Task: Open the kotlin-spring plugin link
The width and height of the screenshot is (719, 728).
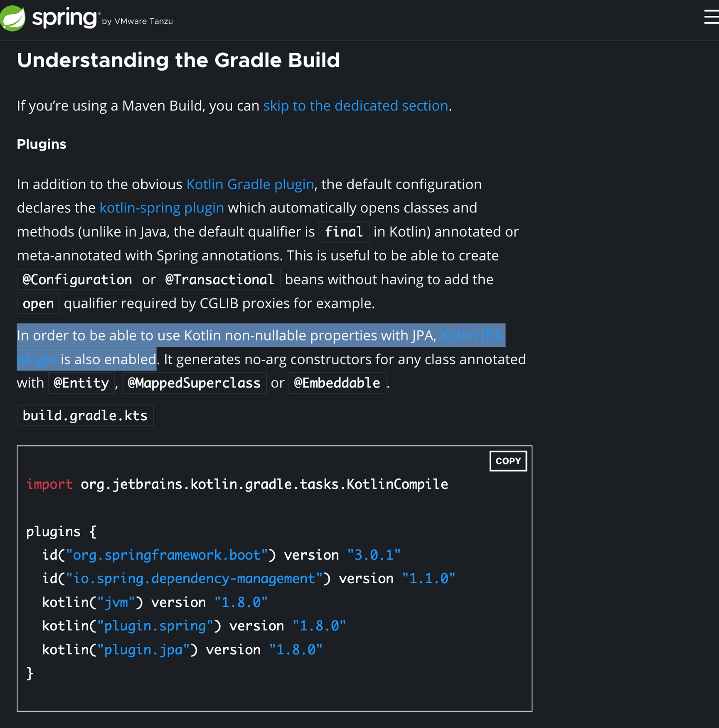Action: point(162,207)
